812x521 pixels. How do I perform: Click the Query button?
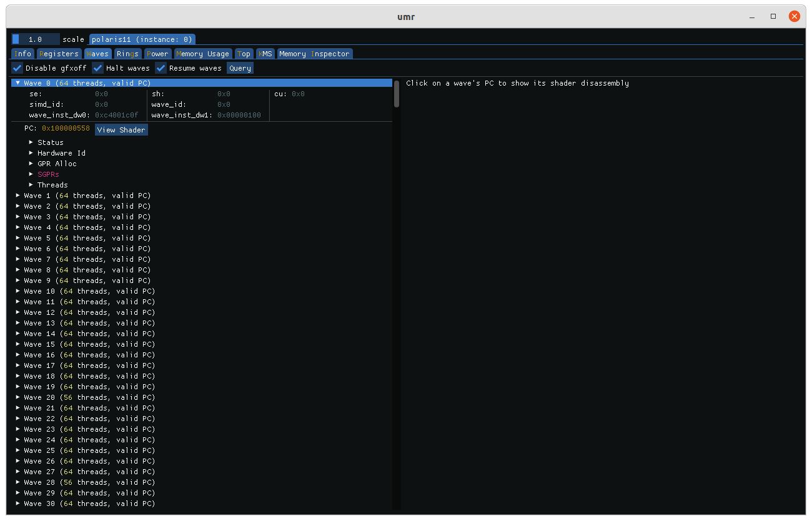pyautogui.click(x=240, y=68)
